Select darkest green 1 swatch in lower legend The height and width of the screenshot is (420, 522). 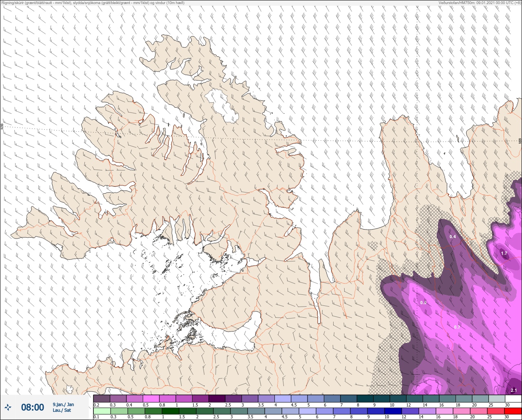170,411
